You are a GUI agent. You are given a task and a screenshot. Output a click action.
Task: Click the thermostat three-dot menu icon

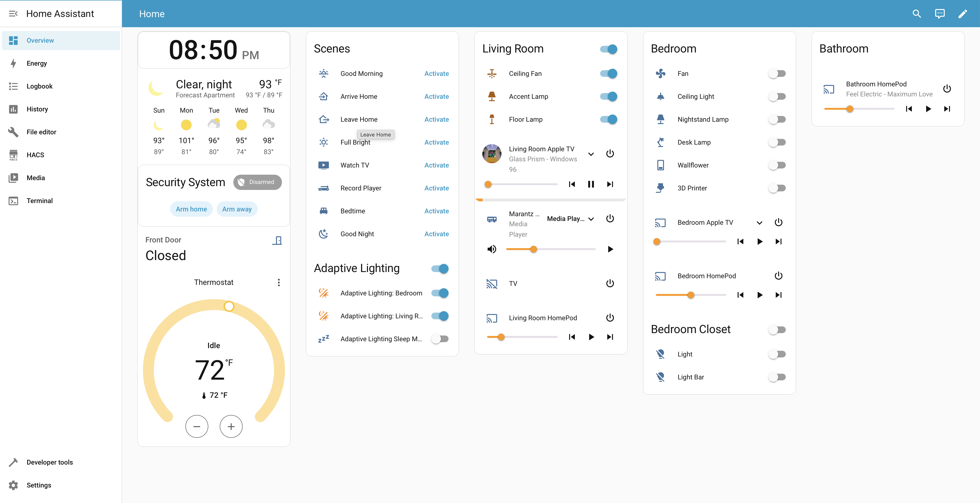pyautogui.click(x=278, y=282)
